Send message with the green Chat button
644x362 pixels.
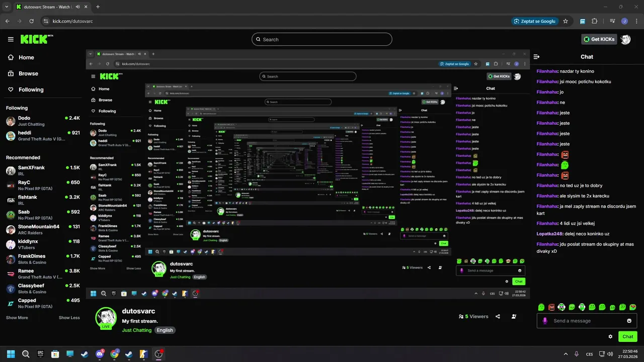(628, 336)
